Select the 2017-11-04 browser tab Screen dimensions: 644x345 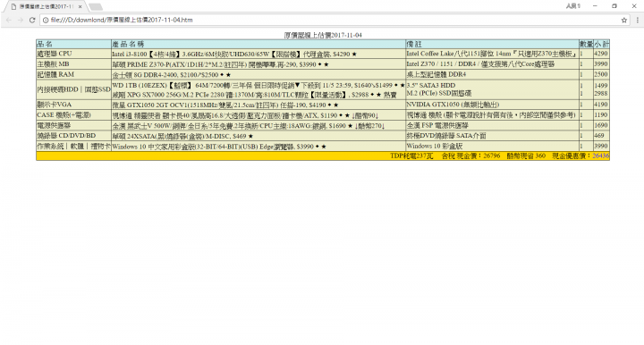(46, 6)
